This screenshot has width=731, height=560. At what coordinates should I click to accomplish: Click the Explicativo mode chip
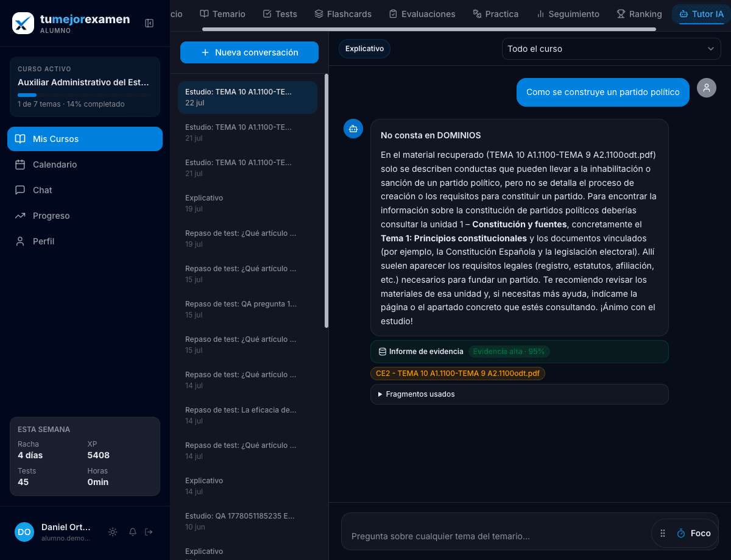click(364, 49)
